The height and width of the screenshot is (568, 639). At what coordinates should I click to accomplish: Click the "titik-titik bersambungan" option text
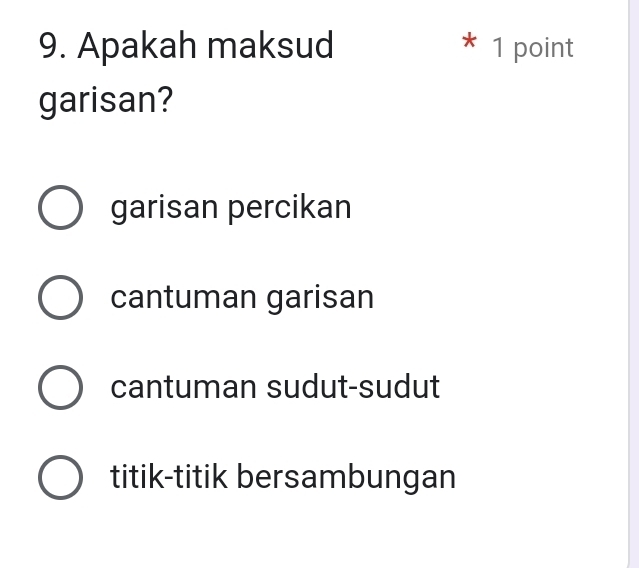pyautogui.click(x=283, y=476)
